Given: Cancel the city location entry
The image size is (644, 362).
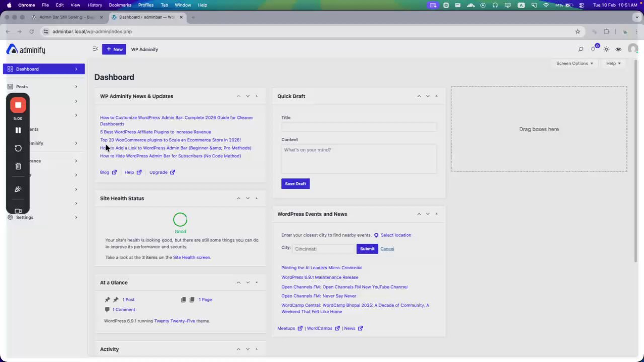Looking at the screenshot, I should pyautogui.click(x=387, y=249).
